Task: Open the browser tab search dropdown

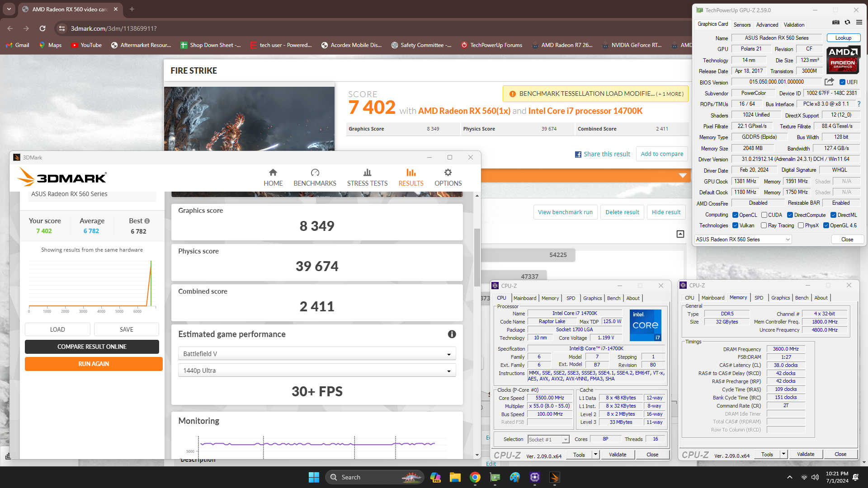Action: pyautogui.click(x=9, y=9)
